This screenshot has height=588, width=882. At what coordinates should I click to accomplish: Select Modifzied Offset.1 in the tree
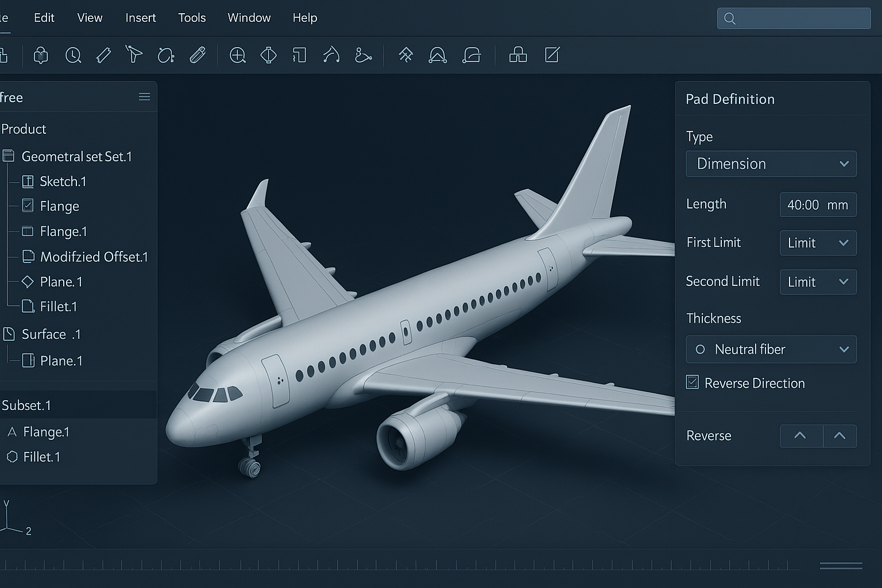point(94,257)
